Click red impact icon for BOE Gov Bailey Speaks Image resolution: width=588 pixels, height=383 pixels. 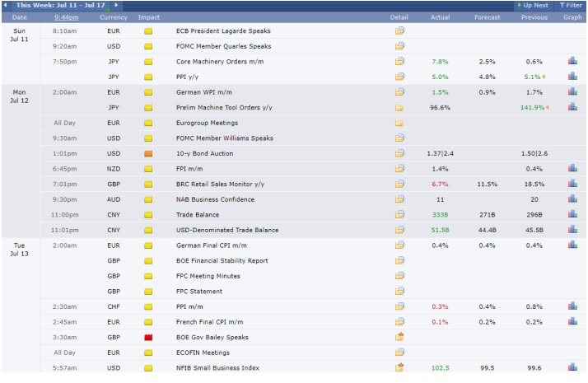(148, 337)
